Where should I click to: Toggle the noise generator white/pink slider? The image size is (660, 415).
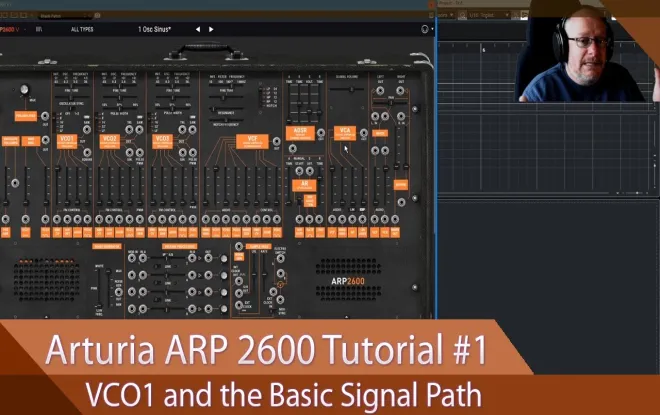click(99, 288)
